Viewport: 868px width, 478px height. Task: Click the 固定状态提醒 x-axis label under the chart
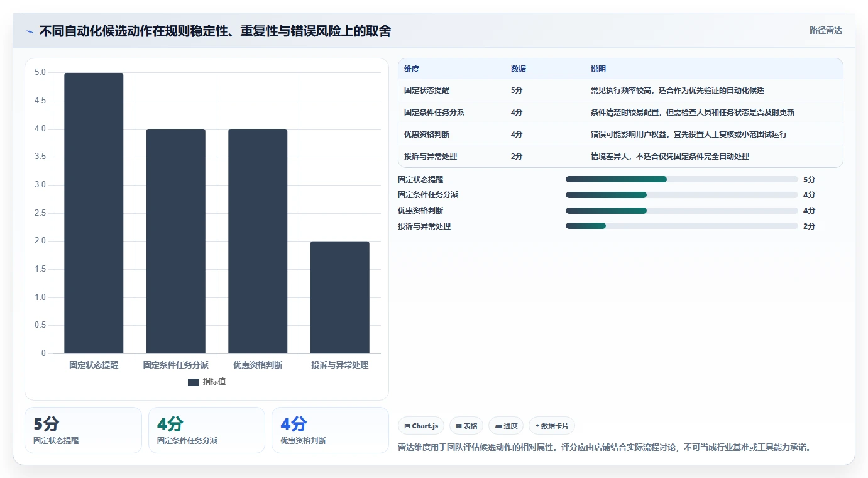(x=94, y=365)
